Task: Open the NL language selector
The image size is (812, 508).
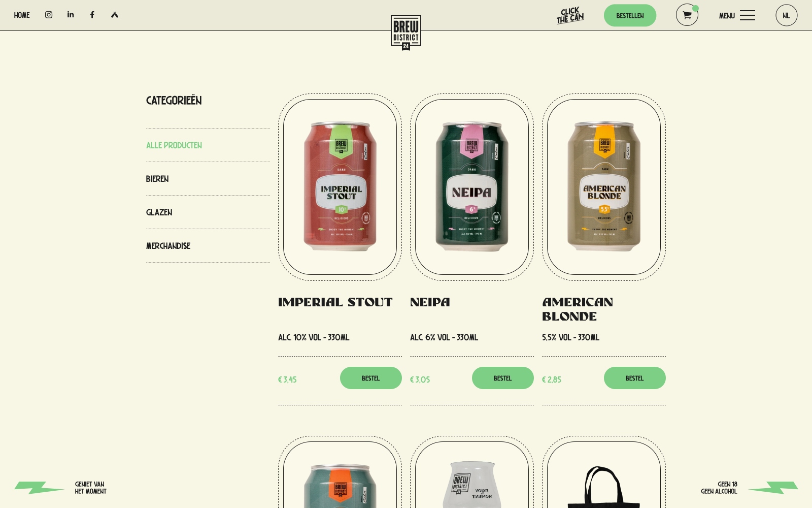Action: point(786,15)
